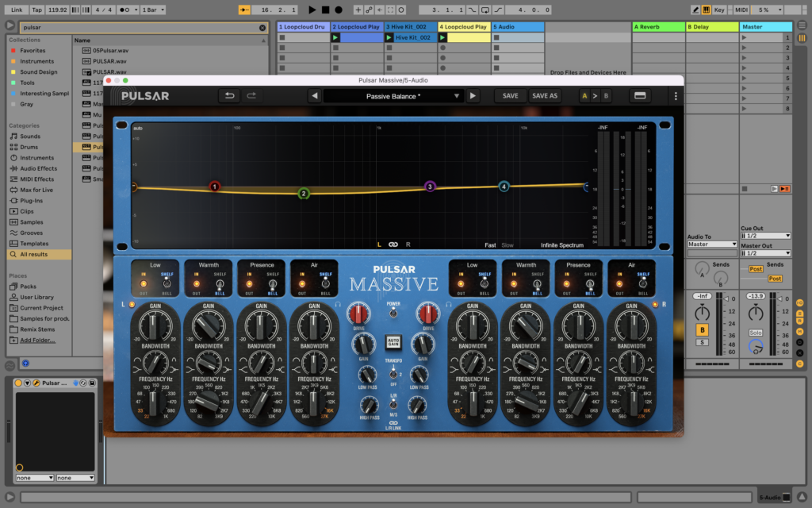The image size is (812, 508).
Task: Open Audio To Master dropdown
Action: (711, 244)
